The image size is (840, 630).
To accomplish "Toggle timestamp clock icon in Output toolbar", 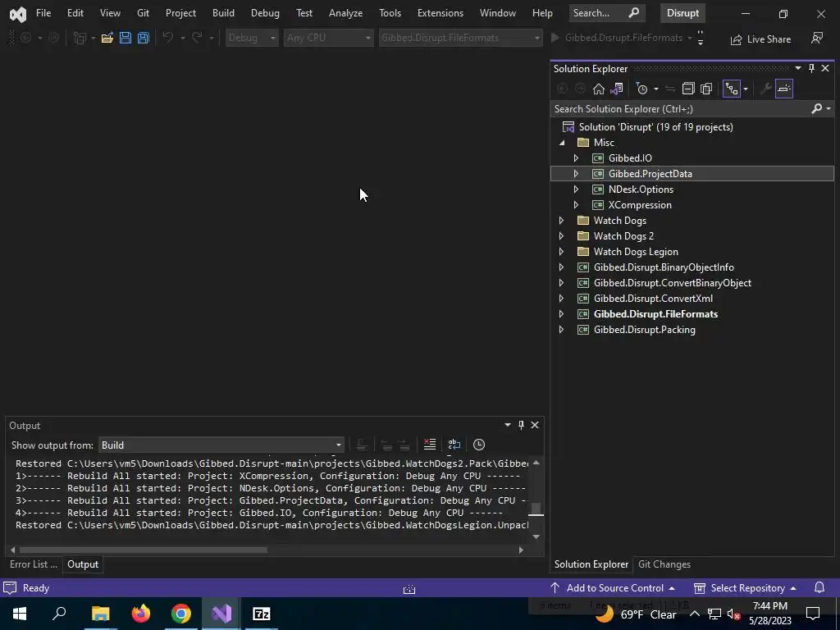I will click(x=479, y=445).
